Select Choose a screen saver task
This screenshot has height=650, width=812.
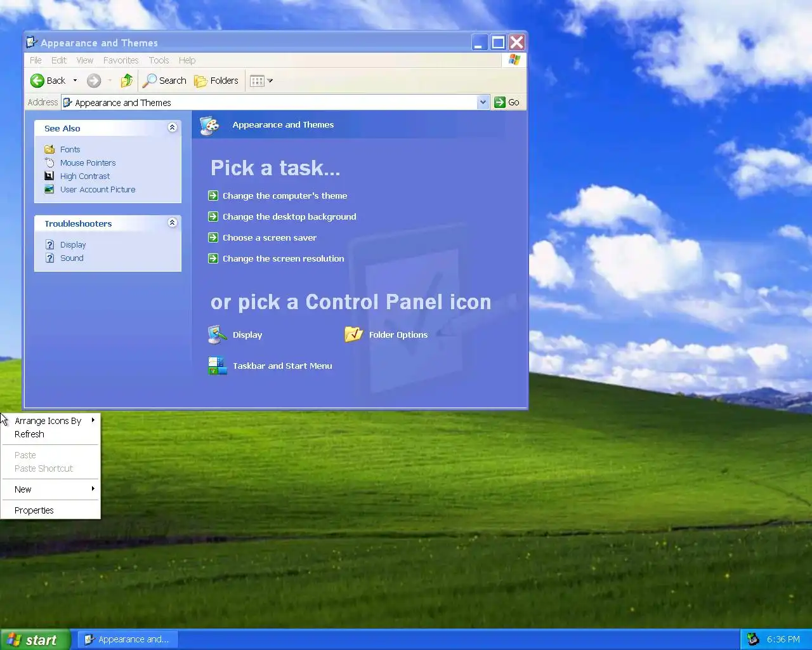point(270,237)
